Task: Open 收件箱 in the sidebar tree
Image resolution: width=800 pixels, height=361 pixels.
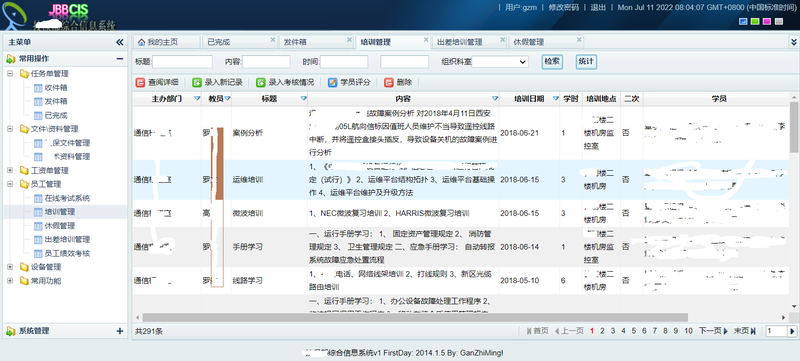Action: click(56, 88)
